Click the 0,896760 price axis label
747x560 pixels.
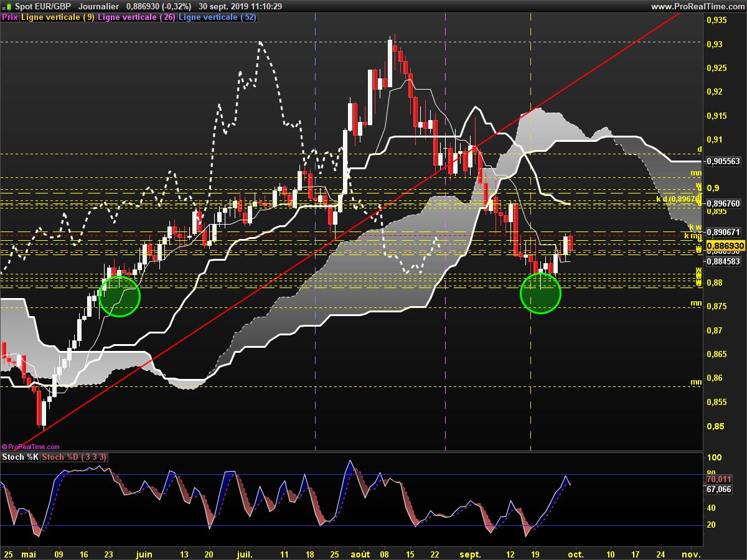723,203
